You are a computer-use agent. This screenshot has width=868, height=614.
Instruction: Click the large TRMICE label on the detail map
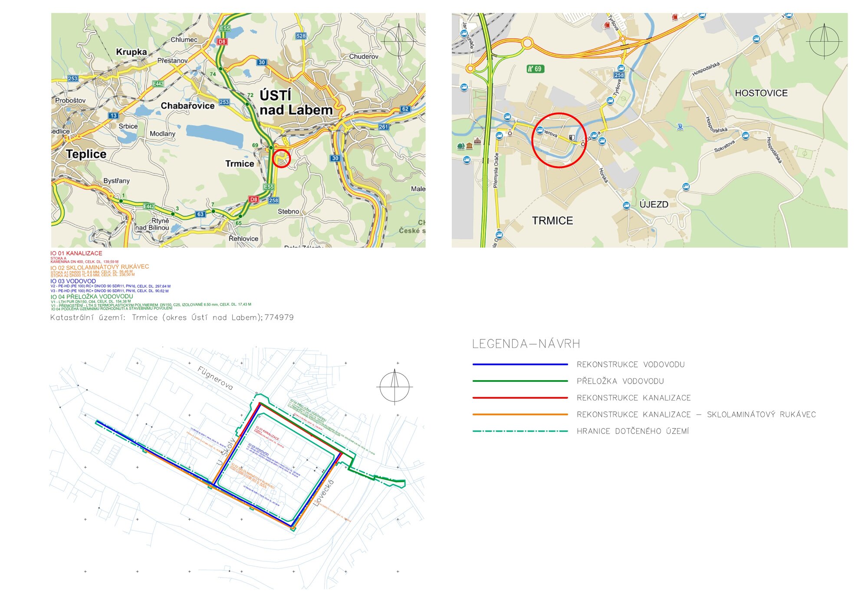point(552,221)
